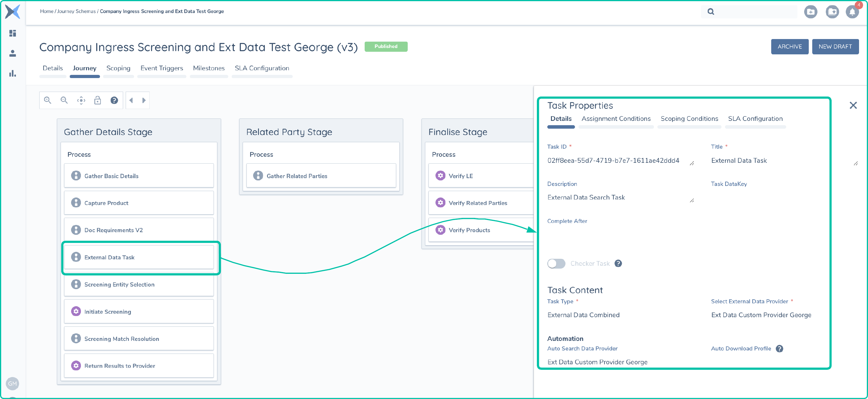
Task: Open the canvas help question icon
Action: (x=114, y=100)
